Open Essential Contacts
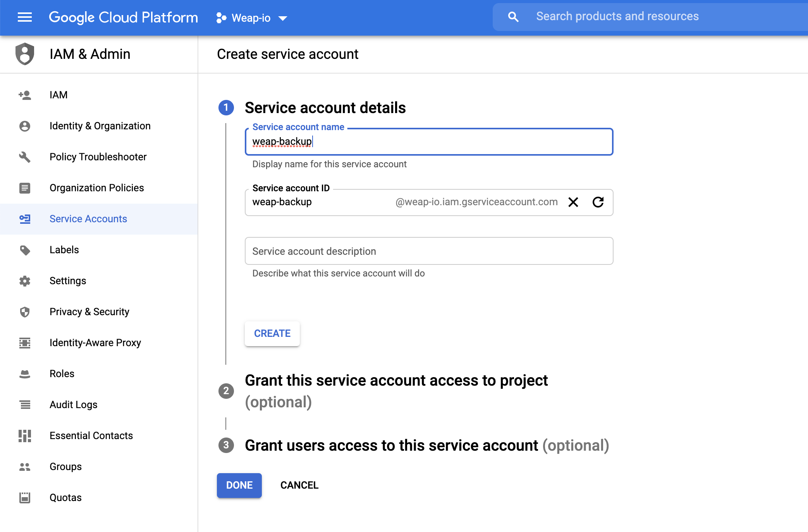This screenshot has width=808, height=532. [x=99, y=436]
